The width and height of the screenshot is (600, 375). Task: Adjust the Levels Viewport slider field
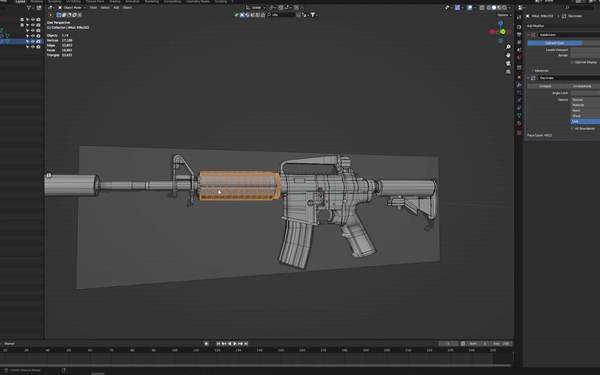(x=585, y=50)
